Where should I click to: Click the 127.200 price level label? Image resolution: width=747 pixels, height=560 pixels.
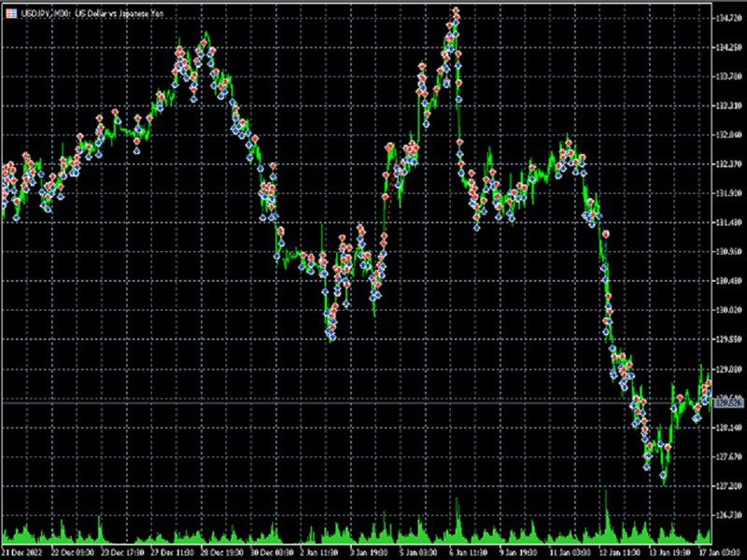(x=729, y=485)
